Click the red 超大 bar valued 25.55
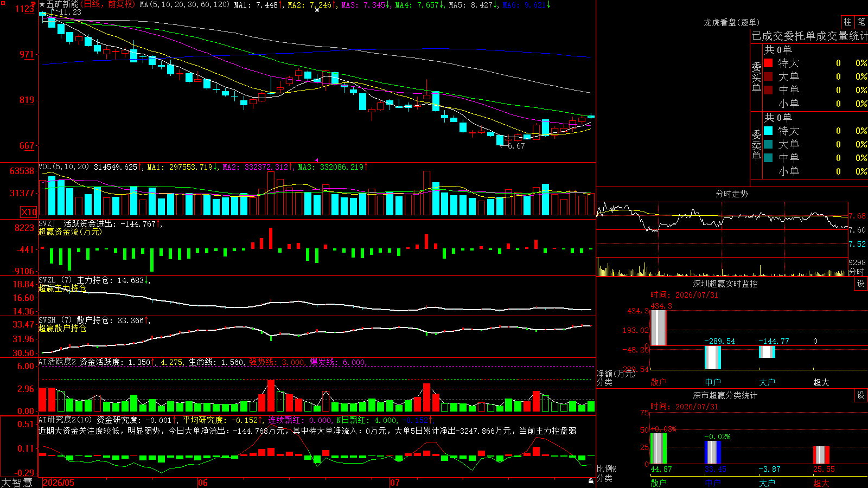The width and height of the screenshot is (868, 488). pos(821,455)
